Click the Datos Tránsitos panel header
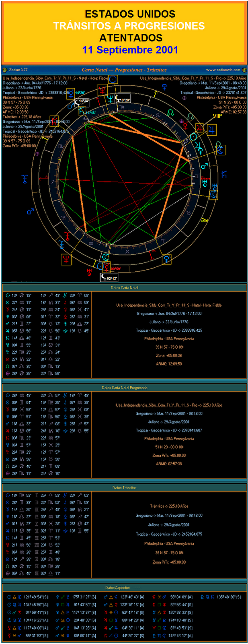This screenshot has width=248, height=644. (x=124, y=487)
